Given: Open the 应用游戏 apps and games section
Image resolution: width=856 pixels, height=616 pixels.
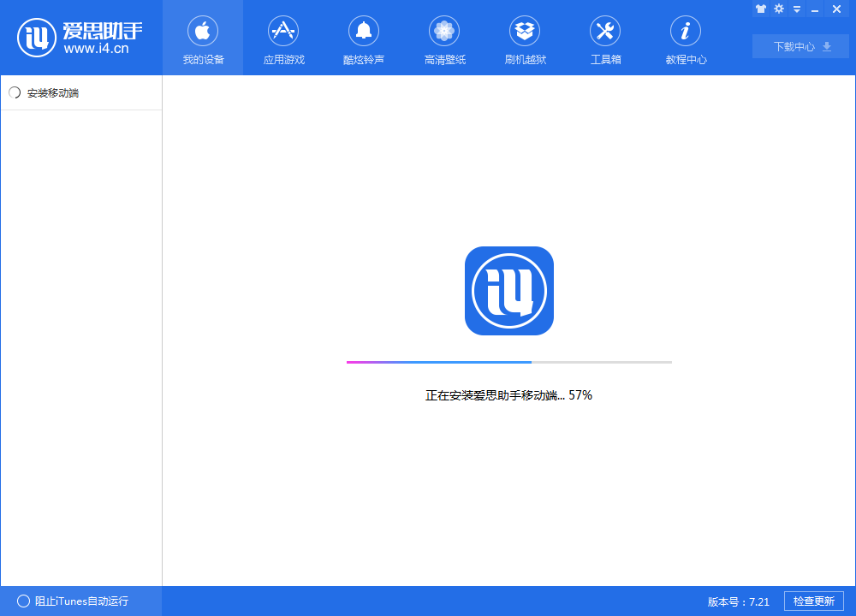Looking at the screenshot, I should point(283,38).
